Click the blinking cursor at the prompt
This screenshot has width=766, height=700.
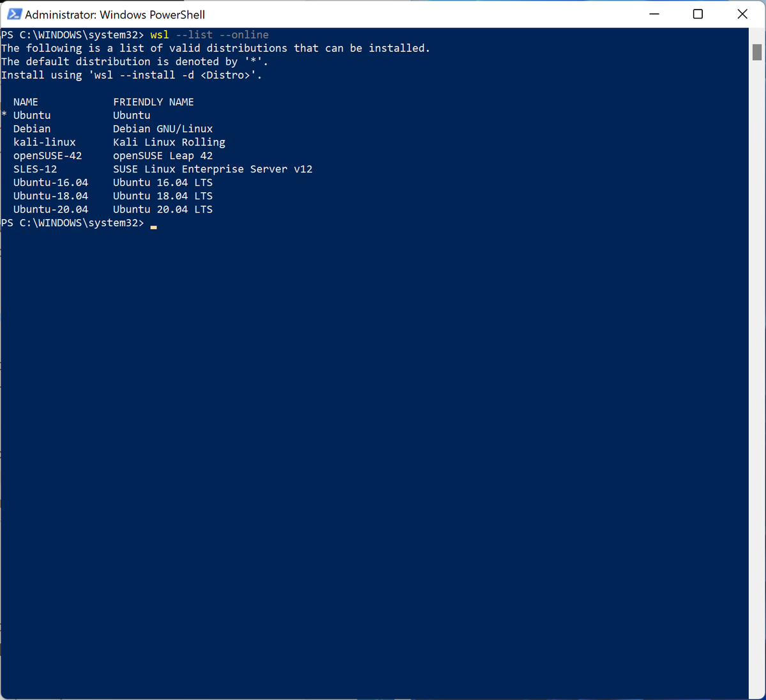[x=153, y=226]
